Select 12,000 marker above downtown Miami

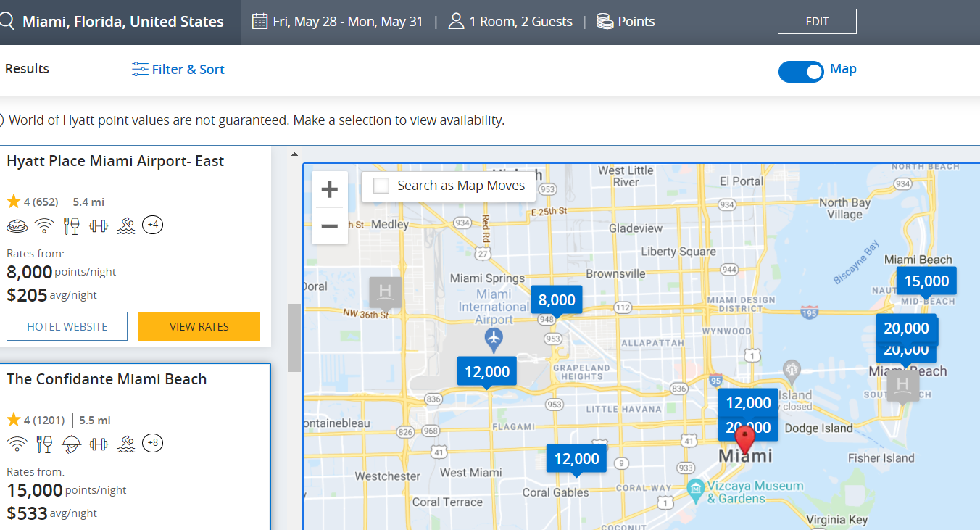point(749,403)
